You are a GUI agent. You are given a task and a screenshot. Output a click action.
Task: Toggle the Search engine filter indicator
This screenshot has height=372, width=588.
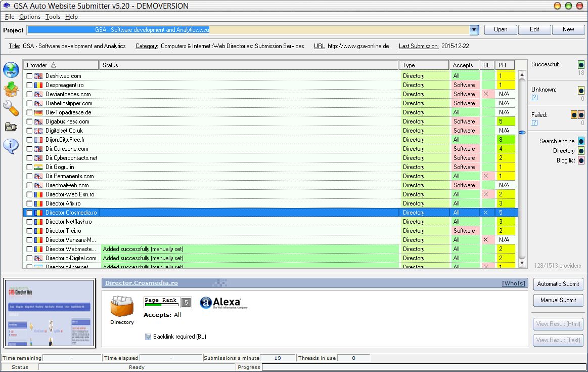(x=581, y=141)
